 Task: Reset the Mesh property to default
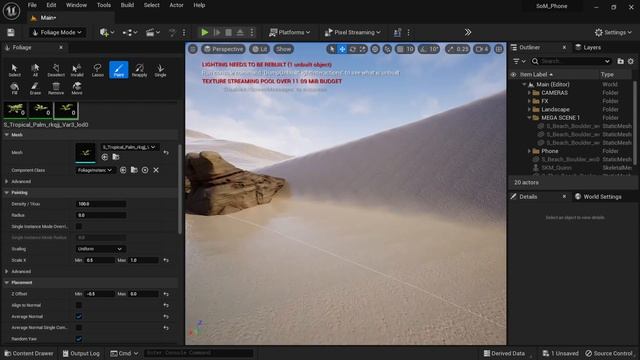pos(166,153)
